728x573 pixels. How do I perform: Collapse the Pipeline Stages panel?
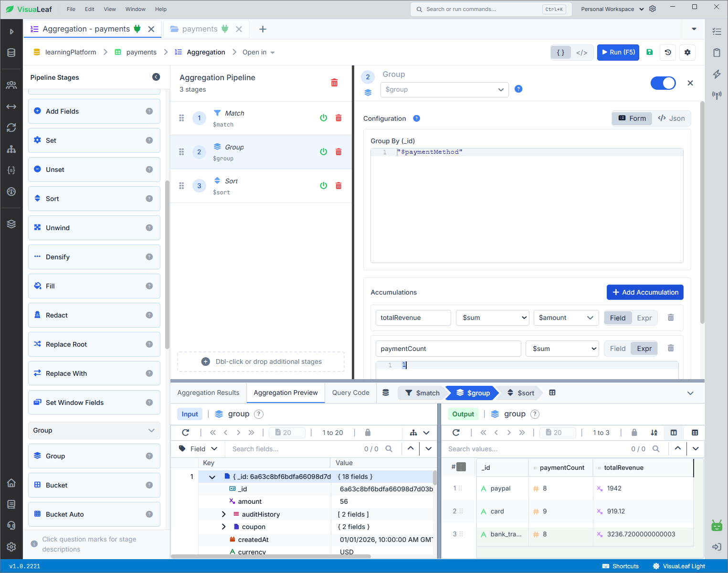click(x=156, y=77)
